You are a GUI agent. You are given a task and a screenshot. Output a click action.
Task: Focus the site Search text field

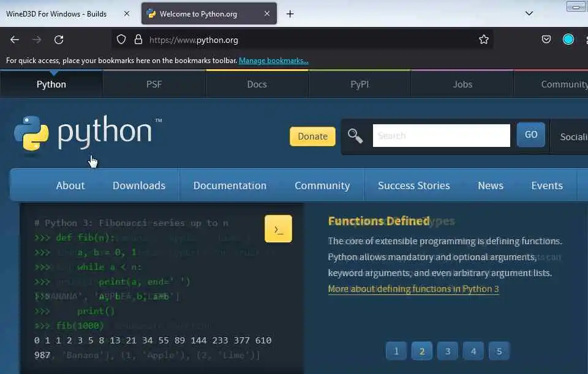(442, 136)
